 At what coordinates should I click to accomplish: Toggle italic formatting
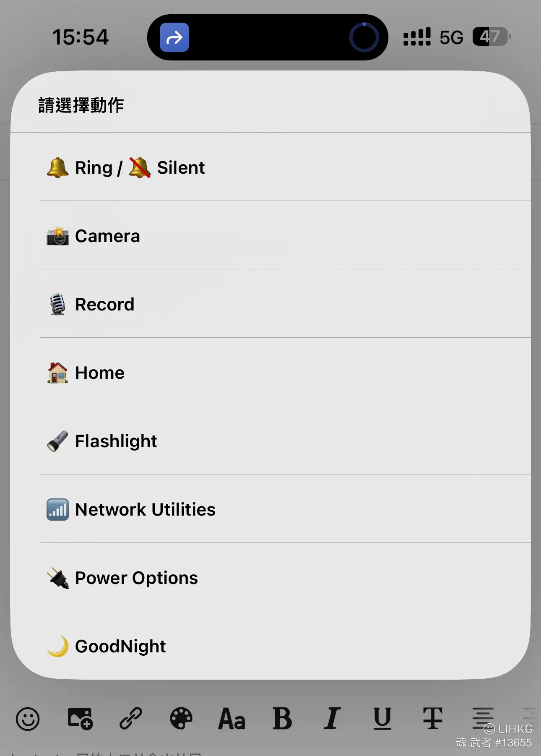332,719
